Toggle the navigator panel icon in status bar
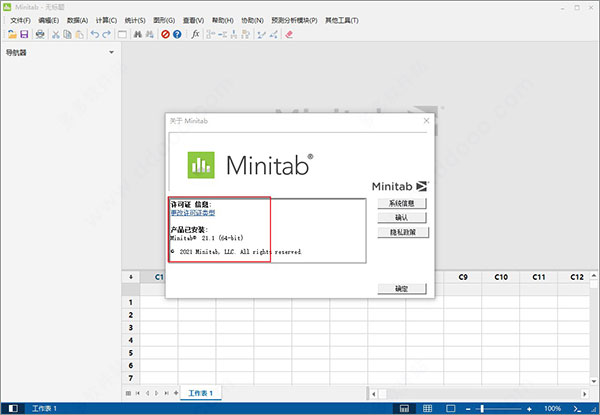Screen dimensions: 600x415 tap(404, 409)
